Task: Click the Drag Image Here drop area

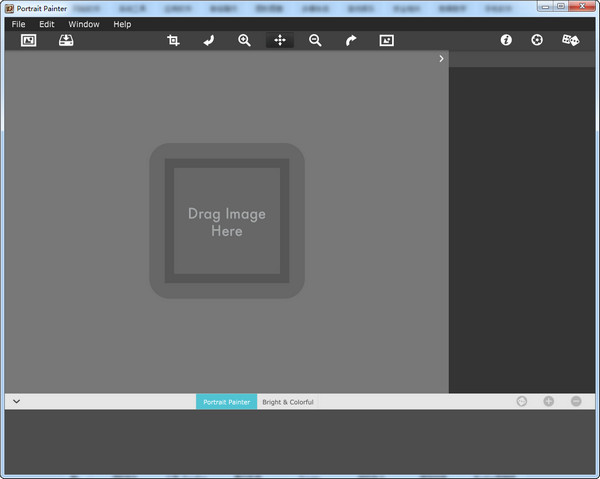Action: pos(227,221)
